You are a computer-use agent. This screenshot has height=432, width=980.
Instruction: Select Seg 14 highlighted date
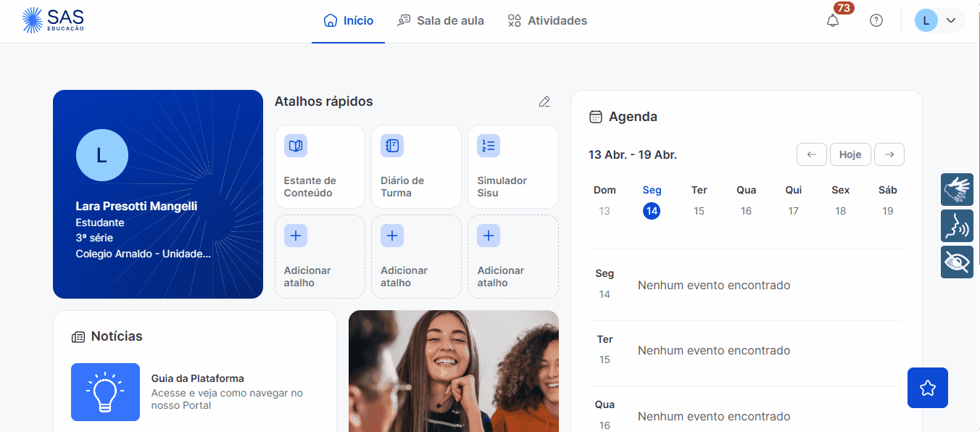[x=652, y=211]
